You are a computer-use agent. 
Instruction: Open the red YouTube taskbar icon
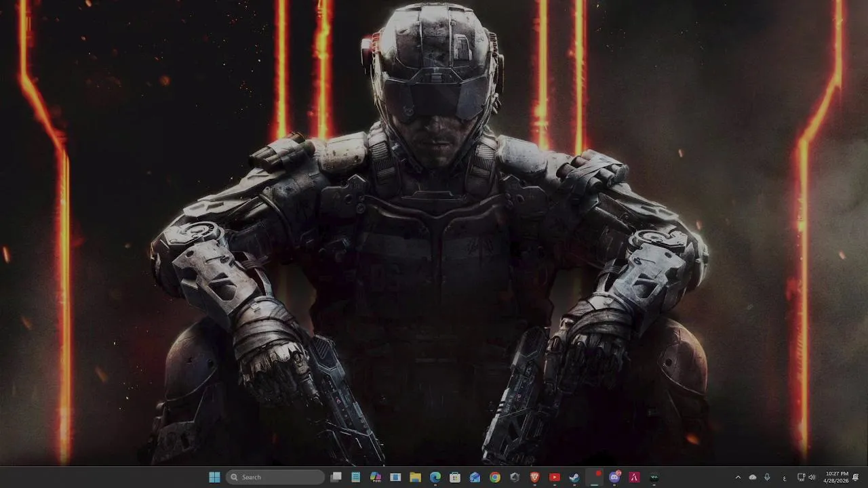coord(555,477)
